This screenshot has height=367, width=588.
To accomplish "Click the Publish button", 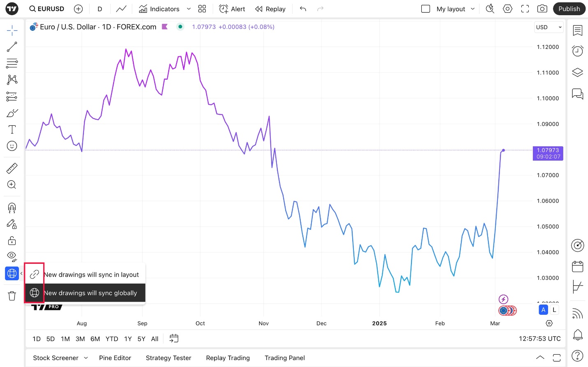I will [569, 9].
